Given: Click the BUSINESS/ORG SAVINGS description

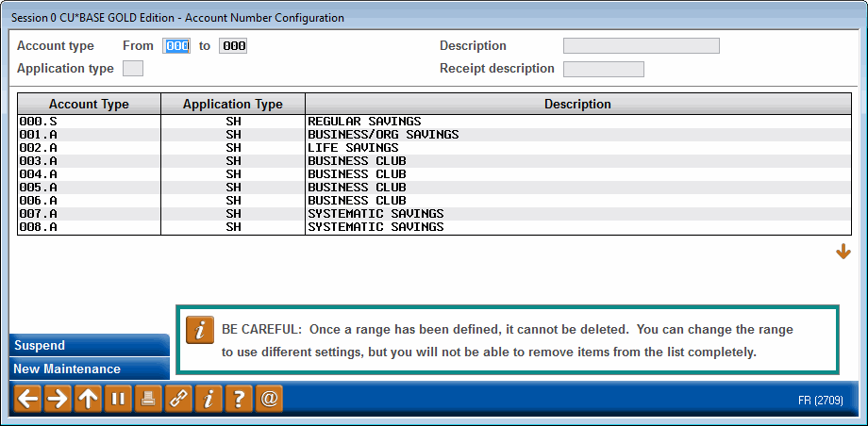Looking at the screenshot, I should click(x=383, y=135).
